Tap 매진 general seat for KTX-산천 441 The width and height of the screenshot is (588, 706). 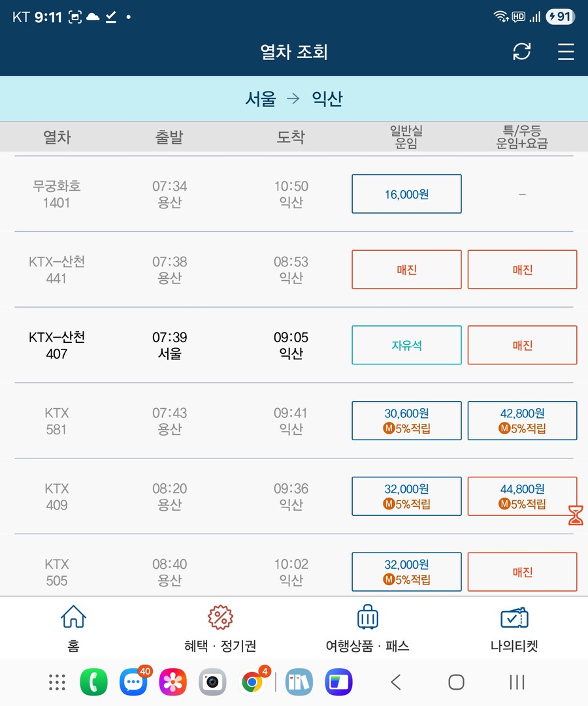click(406, 270)
